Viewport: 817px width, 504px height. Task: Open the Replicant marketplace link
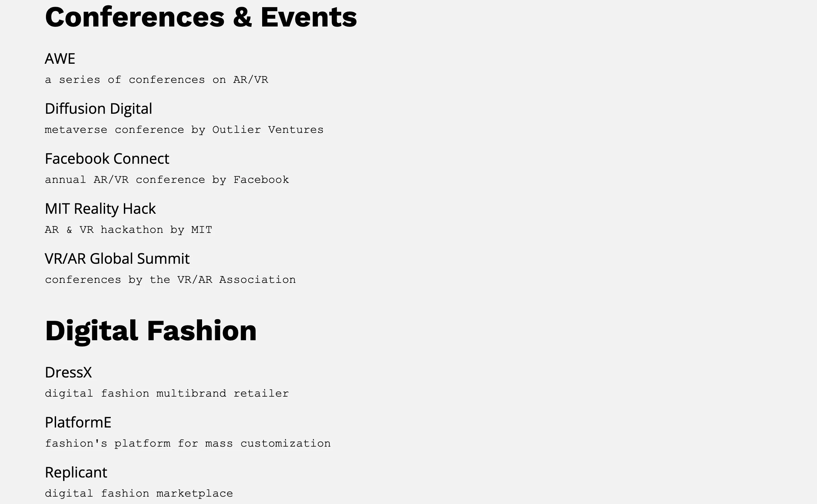point(76,472)
